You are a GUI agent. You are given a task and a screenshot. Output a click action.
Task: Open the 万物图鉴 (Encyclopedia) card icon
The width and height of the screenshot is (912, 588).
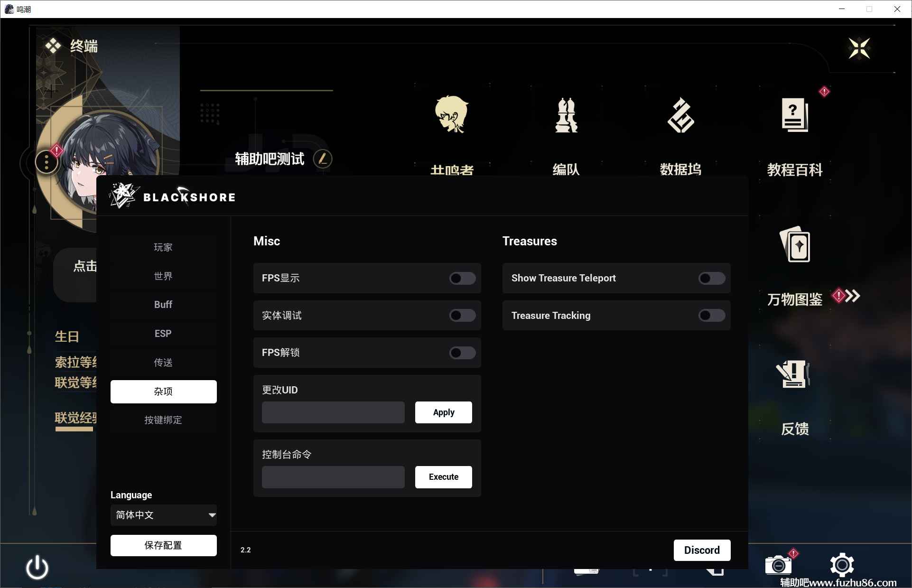795,245
